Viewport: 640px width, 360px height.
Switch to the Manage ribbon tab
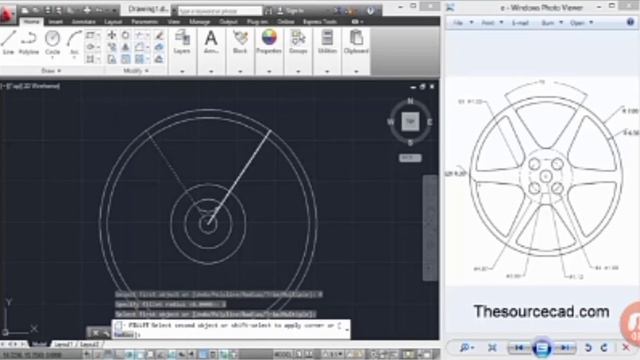point(200,22)
